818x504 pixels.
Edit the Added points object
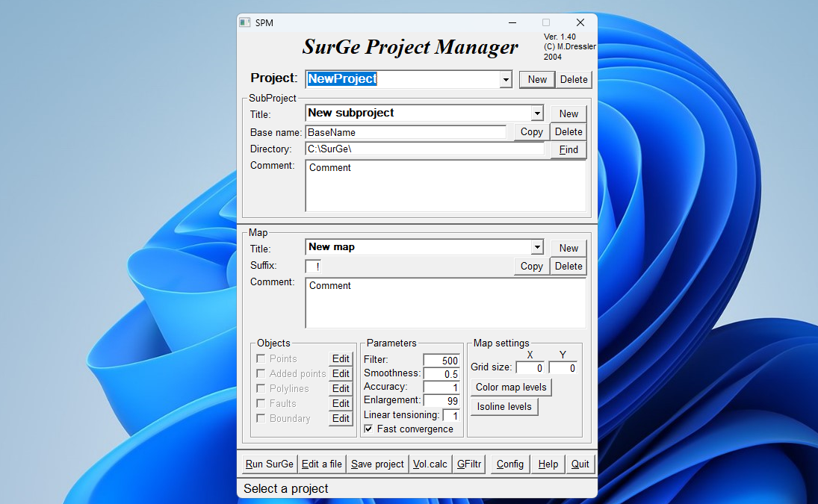341,373
